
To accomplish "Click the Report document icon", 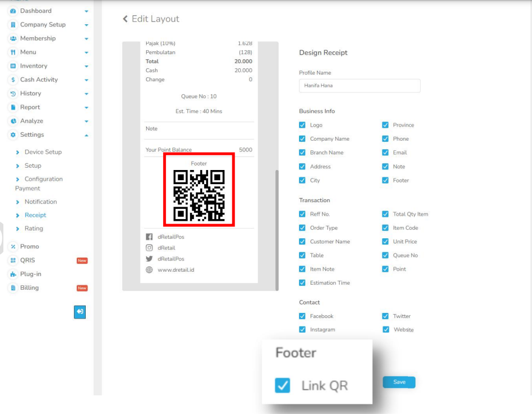I will (x=13, y=107).
